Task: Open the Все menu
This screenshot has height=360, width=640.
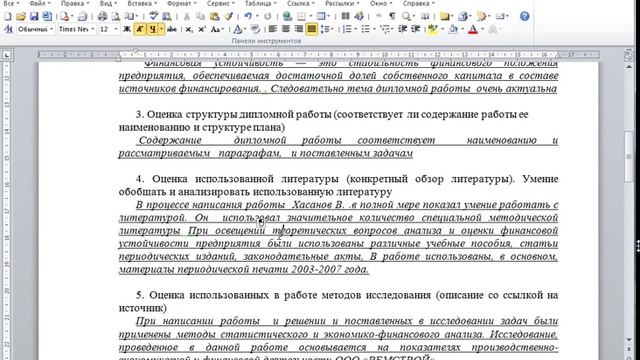Action: click(x=10, y=3)
